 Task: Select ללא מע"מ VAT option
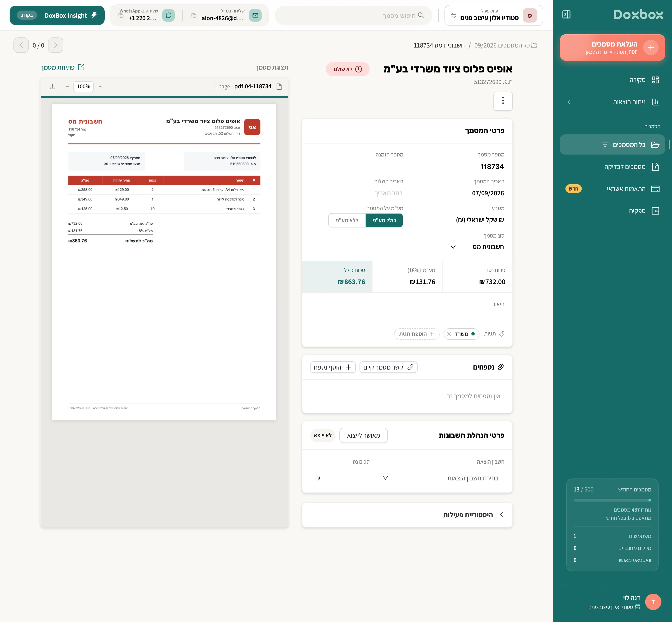347,220
